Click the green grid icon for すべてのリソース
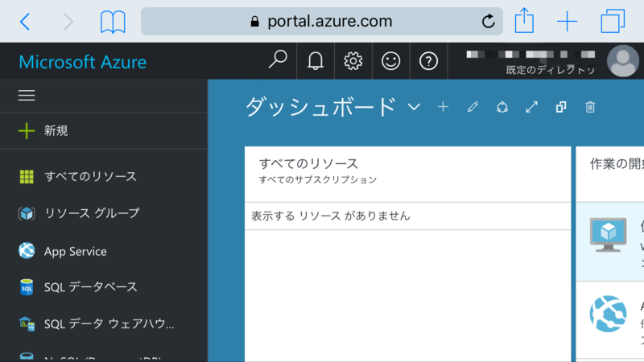Image resolution: width=644 pixels, height=362 pixels. (27, 176)
